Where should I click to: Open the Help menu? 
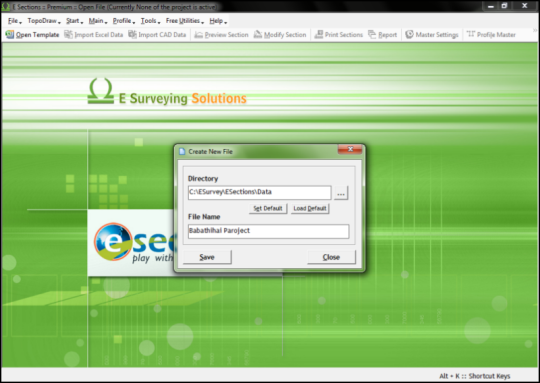[x=218, y=21]
